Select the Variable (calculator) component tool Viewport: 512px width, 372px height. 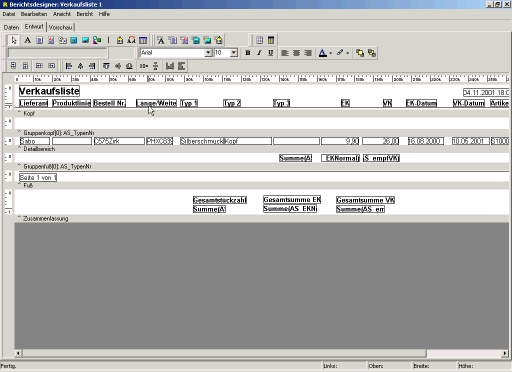pos(74,40)
